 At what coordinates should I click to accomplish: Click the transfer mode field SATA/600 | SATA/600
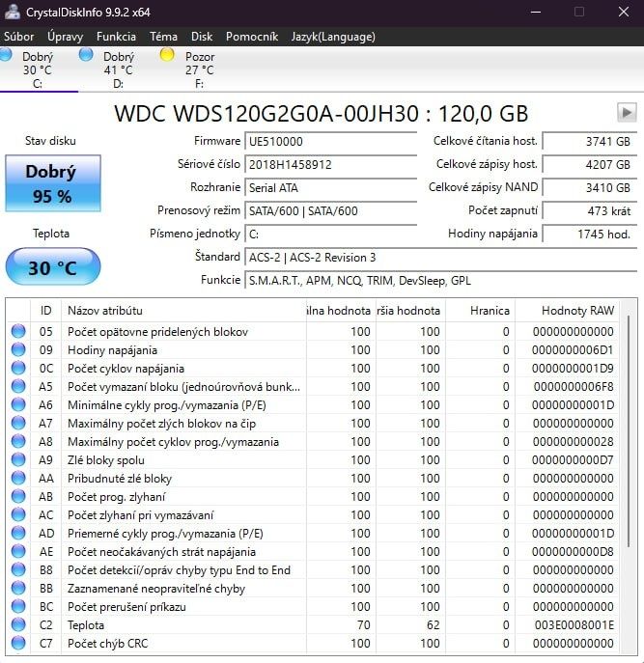[331, 211]
